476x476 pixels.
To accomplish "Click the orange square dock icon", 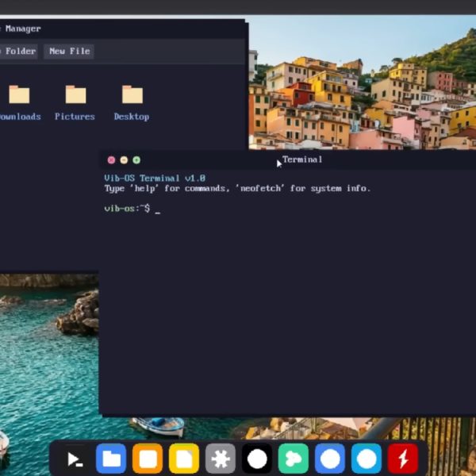I will click(x=148, y=459).
